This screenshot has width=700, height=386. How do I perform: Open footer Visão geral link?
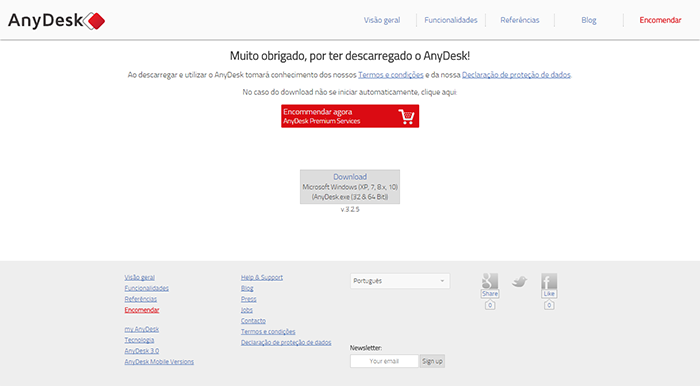139,278
